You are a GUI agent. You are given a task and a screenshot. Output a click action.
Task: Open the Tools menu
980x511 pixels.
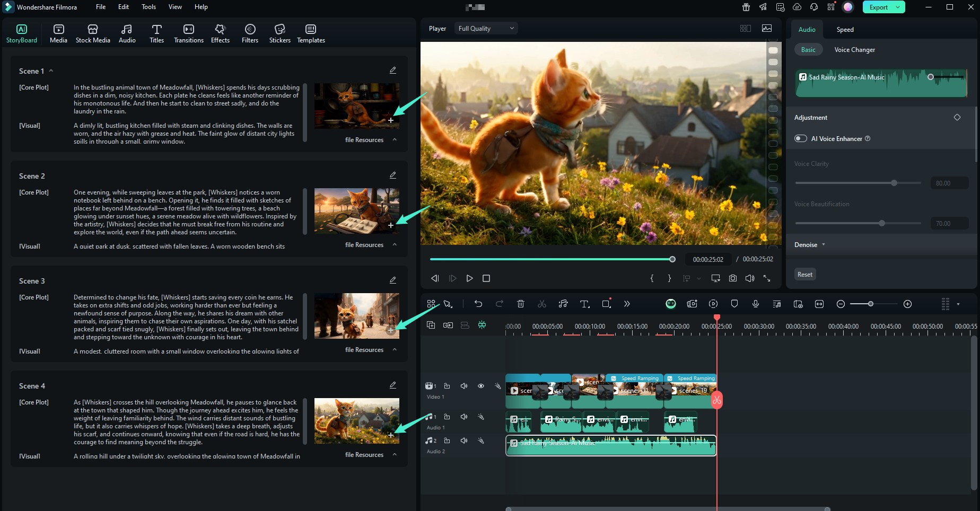click(x=148, y=7)
